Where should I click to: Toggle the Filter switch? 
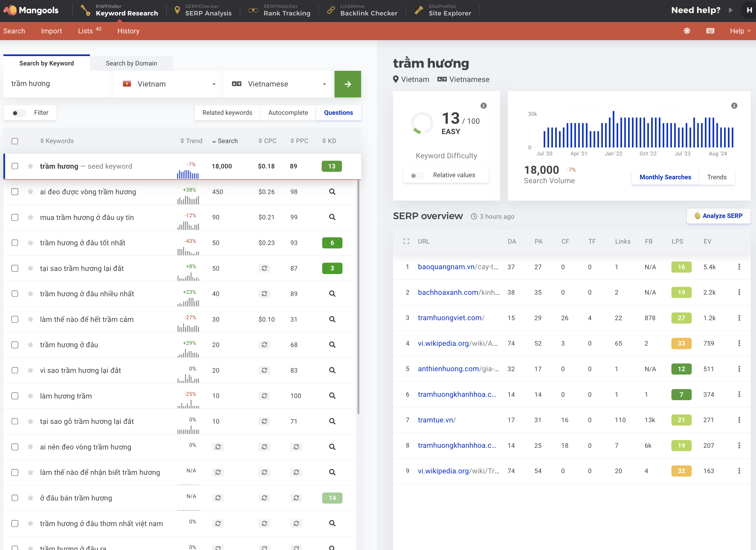pos(19,113)
